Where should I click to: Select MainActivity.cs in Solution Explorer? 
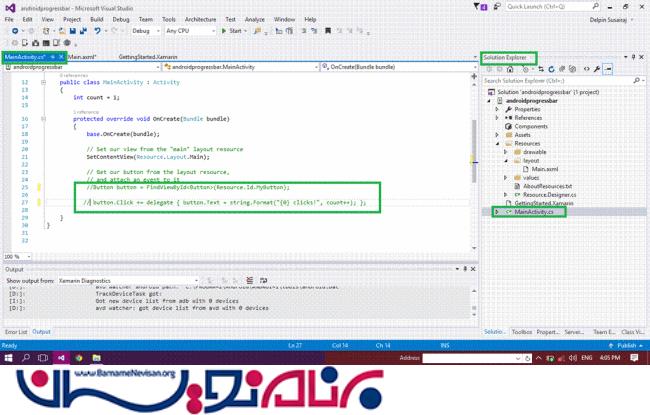point(534,212)
